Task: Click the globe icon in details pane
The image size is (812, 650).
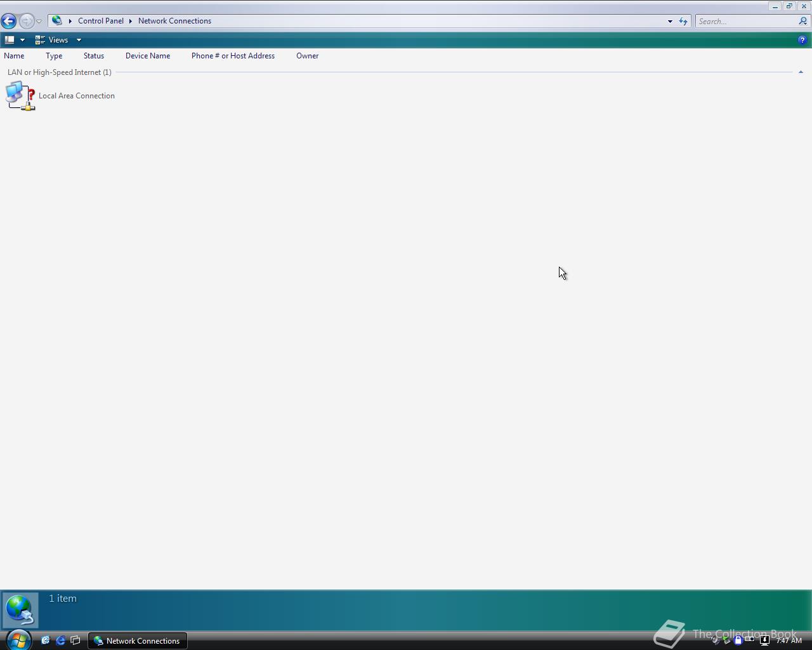Action: click(20, 610)
